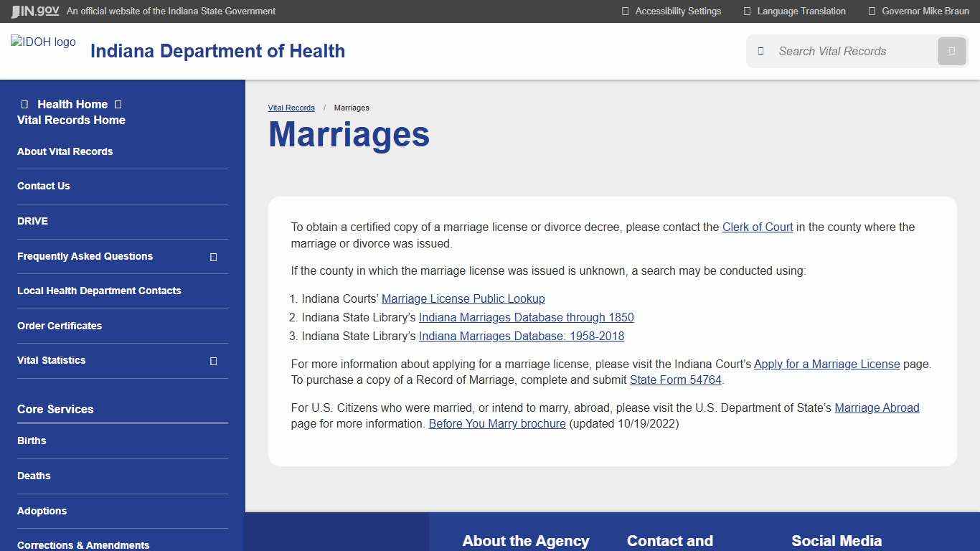980x551 pixels.
Task: Open the Before You Marry brochure
Action: point(496,423)
